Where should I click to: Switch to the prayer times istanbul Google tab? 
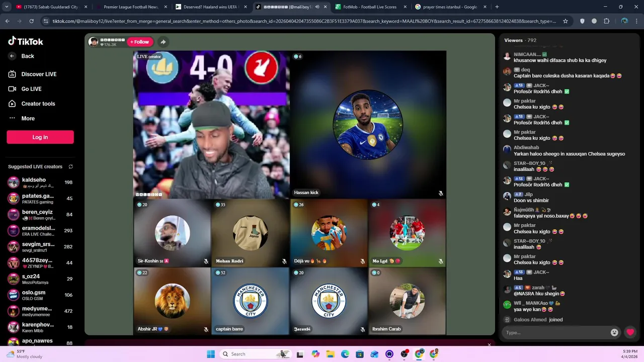point(450,7)
